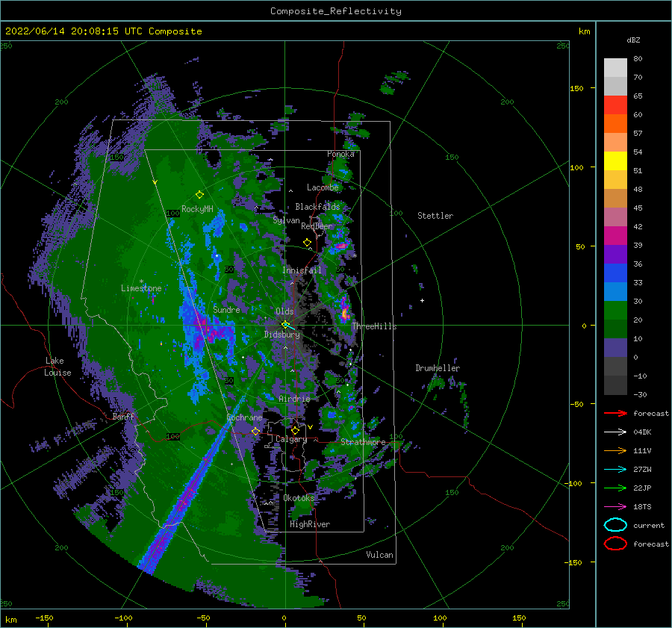This screenshot has height=628, width=672.
Task: Select the light gray 80 dBZ swatch
Action: pyautogui.click(x=615, y=68)
